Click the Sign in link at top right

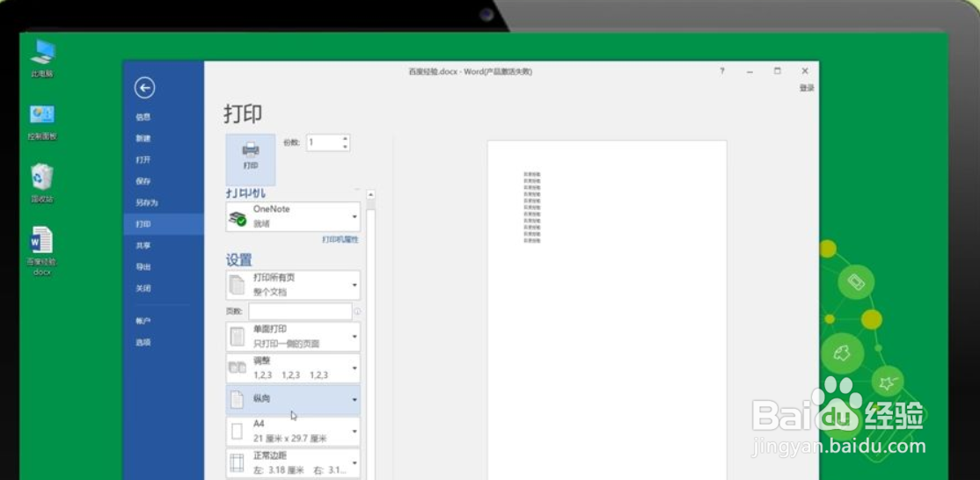[x=806, y=89]
